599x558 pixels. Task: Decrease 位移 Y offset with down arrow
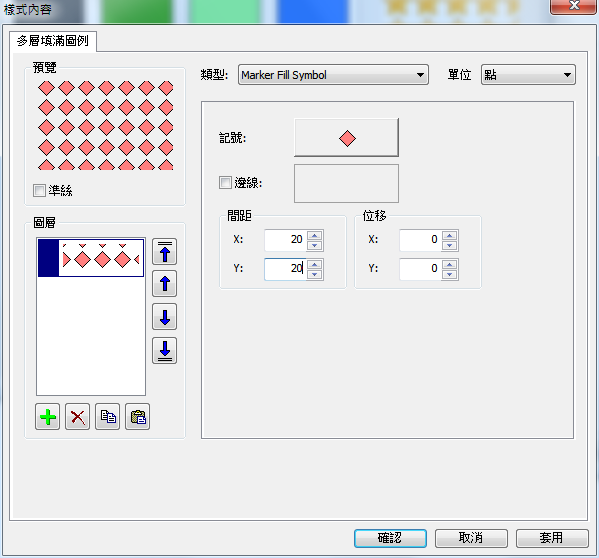(450, 275)
